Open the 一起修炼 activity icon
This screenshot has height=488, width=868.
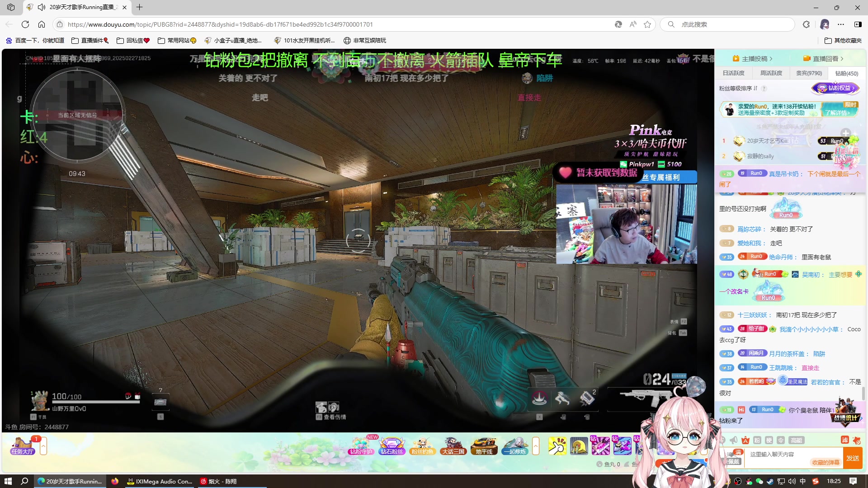point(515,446)
